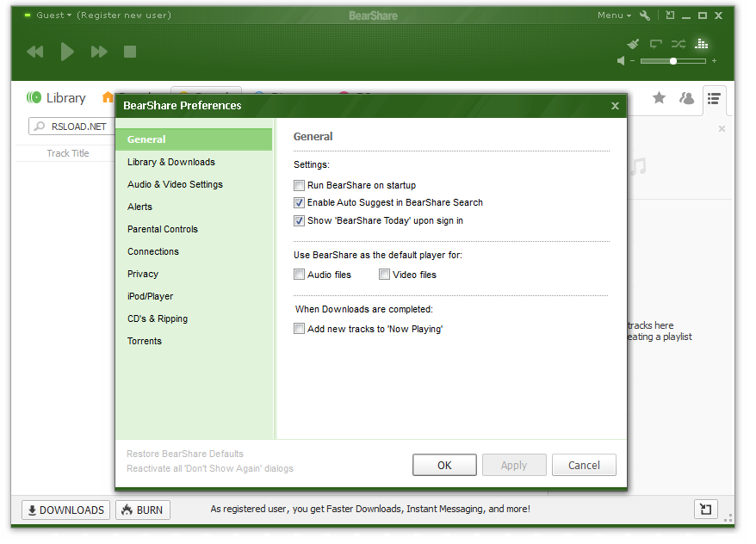756x544 pixels.
Task: Open the Menu dropdown
Action: click(x=614, y=15)
